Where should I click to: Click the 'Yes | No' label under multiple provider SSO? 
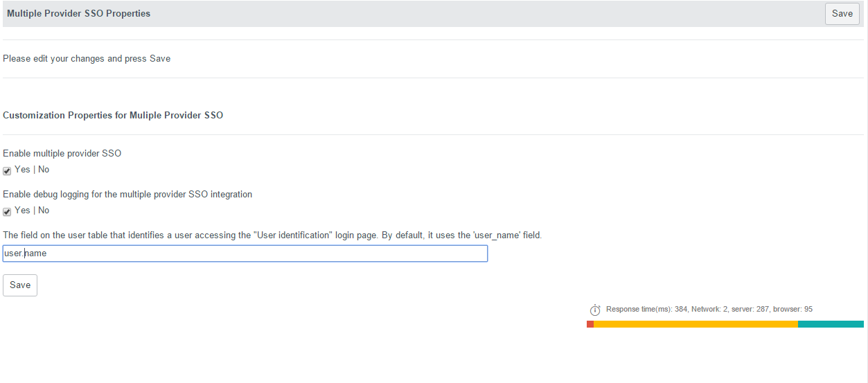pyautogui.click(x=32, y=170)
